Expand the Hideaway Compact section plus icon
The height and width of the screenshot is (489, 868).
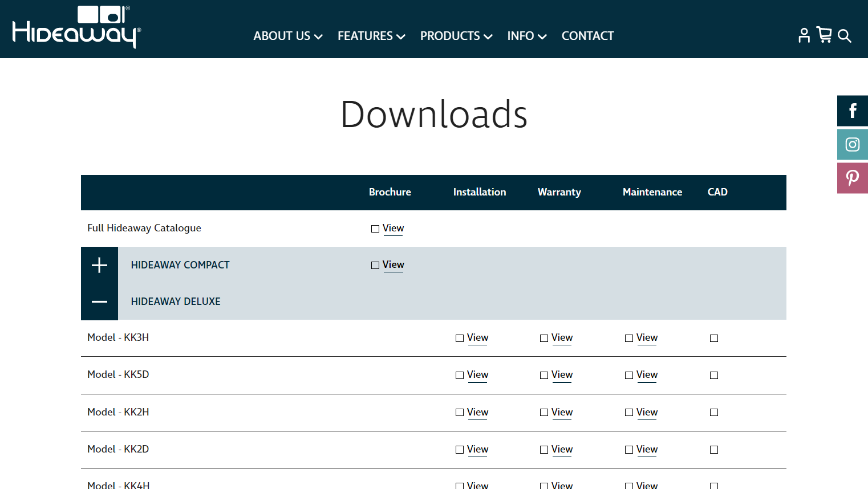pos(99,265)
